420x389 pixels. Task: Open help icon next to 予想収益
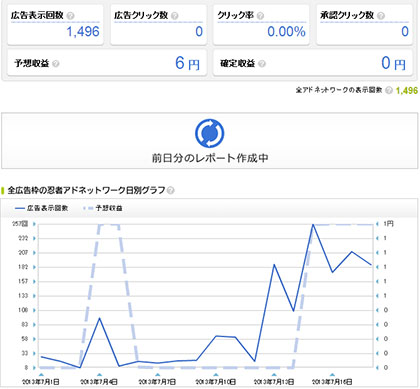click(56, 63)
